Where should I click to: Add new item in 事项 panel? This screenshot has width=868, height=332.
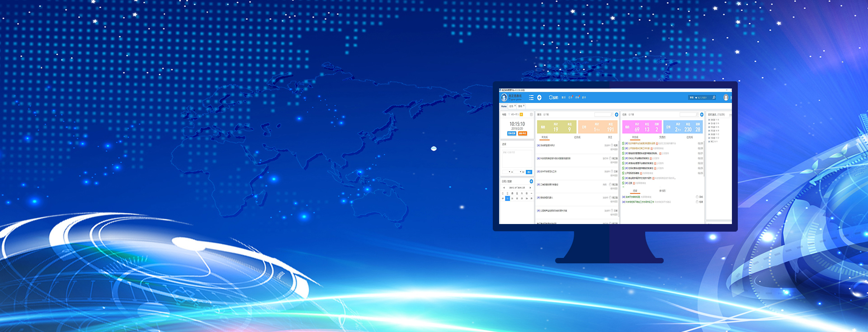(x=617, y=115)
